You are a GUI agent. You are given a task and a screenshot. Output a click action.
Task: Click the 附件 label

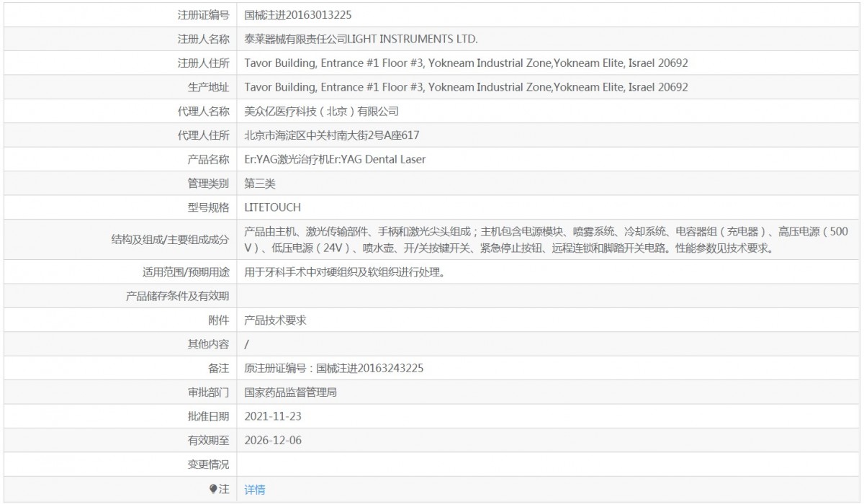tap(219, 320)
